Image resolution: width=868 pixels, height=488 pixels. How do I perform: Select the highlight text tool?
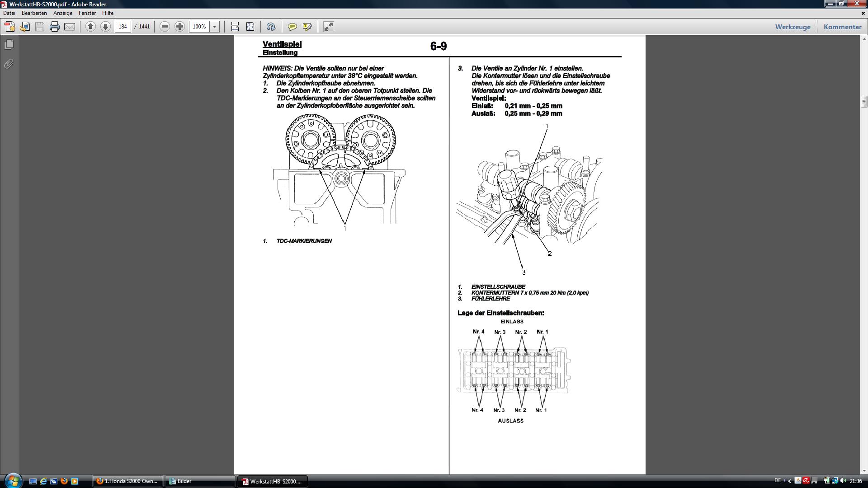click(x=307, y=27)
